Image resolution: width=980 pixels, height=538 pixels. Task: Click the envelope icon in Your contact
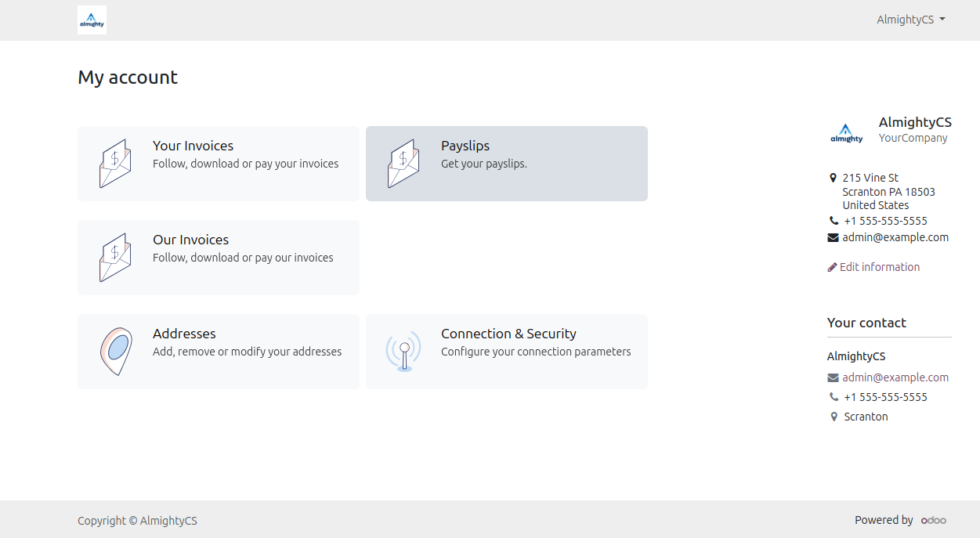coord(833,378)
